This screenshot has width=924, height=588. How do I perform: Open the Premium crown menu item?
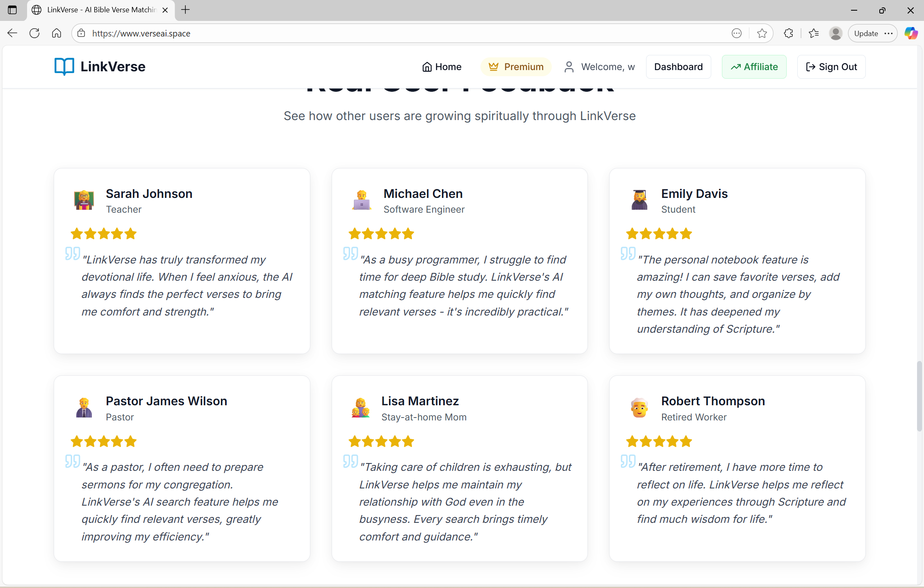point(516,67)
